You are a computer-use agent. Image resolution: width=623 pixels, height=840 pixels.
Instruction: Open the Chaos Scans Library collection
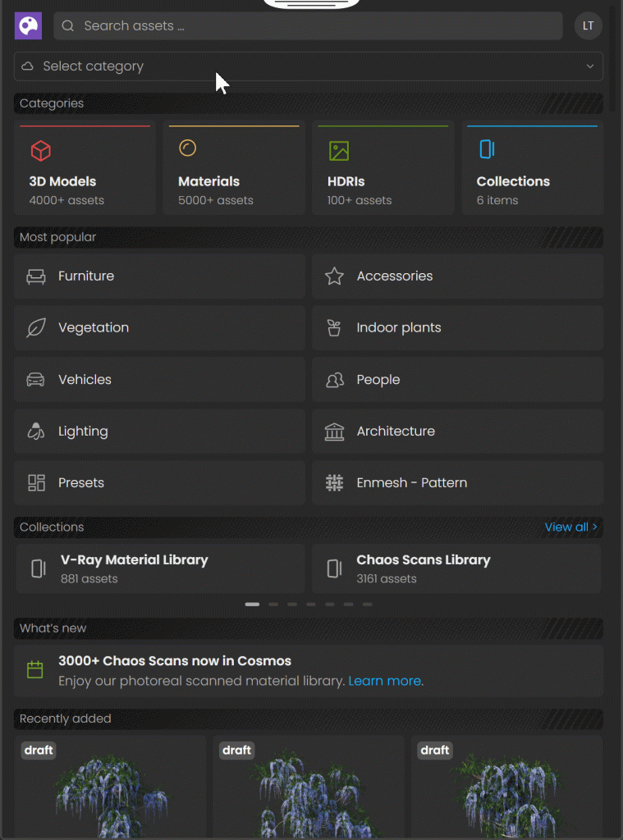[x=456, y=568]
